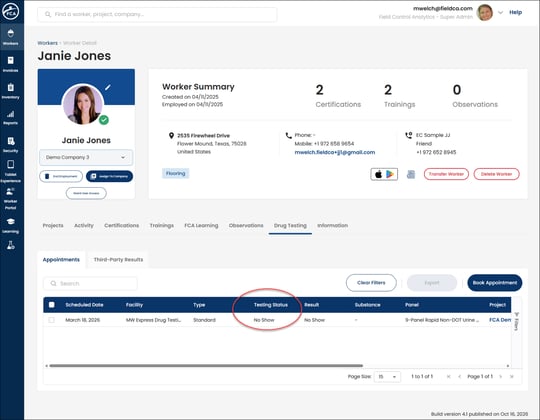540x420 pixels.
Task: Open the Workers section in the sidebar
Action: [11, 37]
